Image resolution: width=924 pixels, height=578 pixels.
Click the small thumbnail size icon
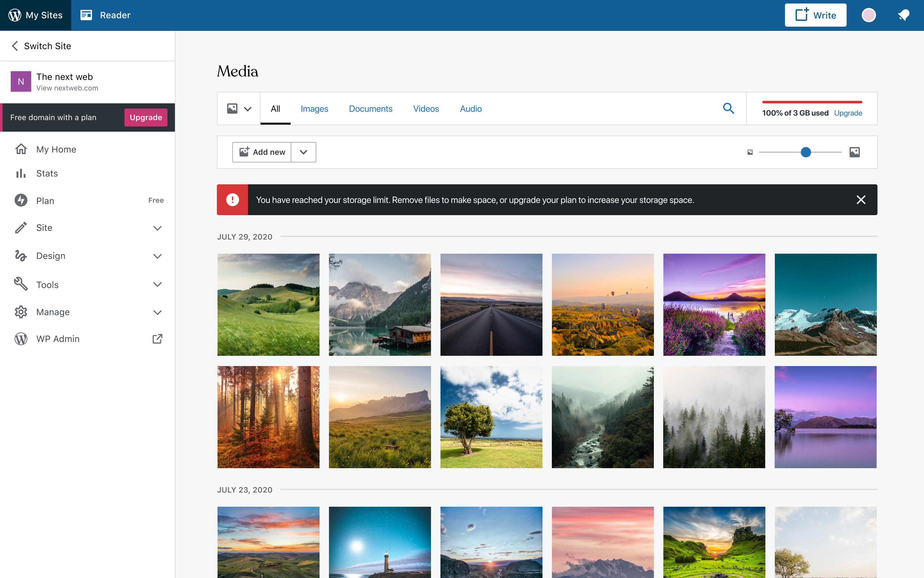[x=750, y=152]
